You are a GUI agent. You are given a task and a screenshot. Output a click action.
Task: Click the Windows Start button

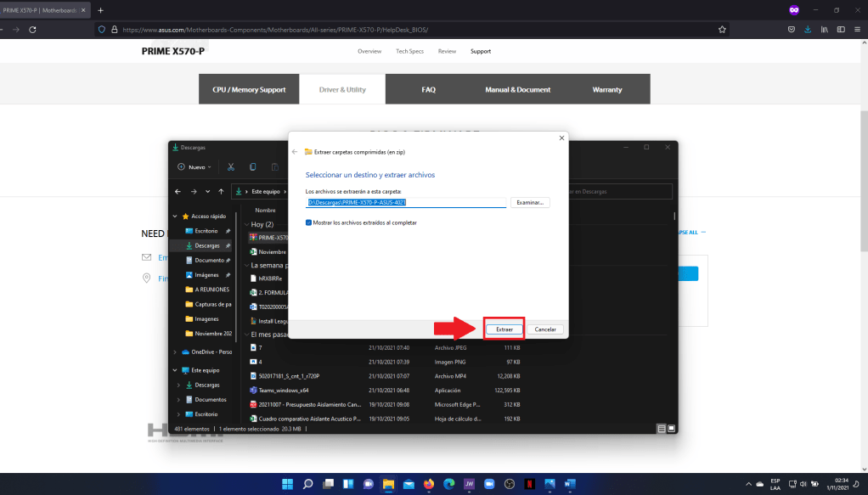288,484
